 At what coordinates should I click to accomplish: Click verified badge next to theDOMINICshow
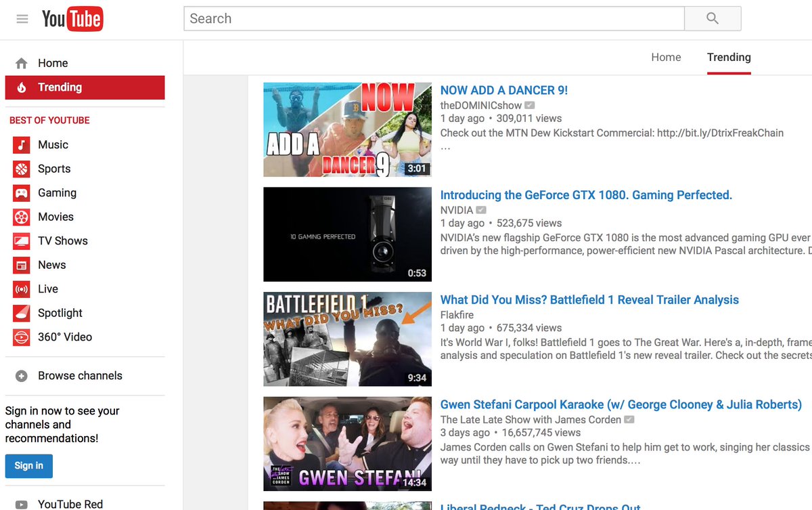coord(530,105)
